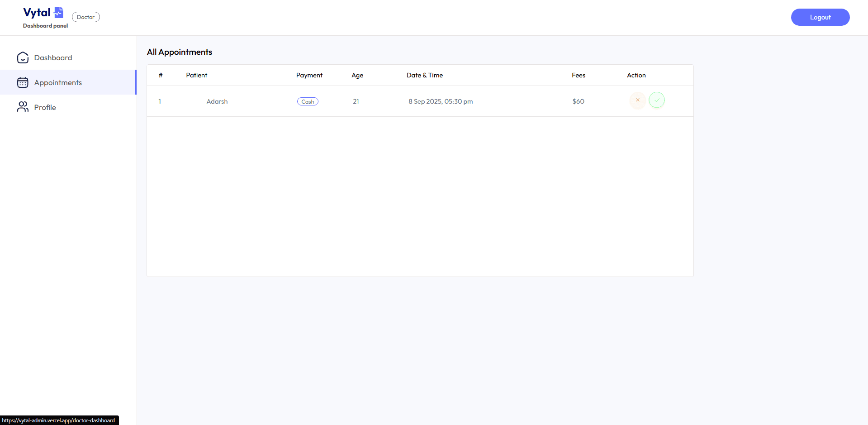Click the Vytal medical document logo icon
868x425 pixels.
click(58, 12)
